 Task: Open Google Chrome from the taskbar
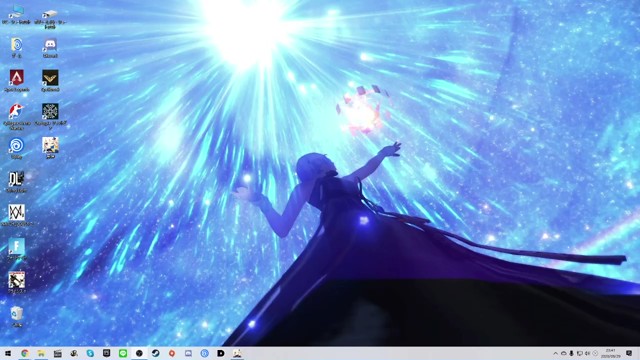[x=25, y=353]
